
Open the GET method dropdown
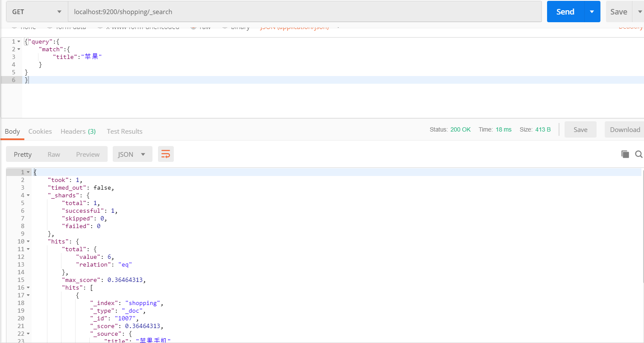click(x=37, y=12)
